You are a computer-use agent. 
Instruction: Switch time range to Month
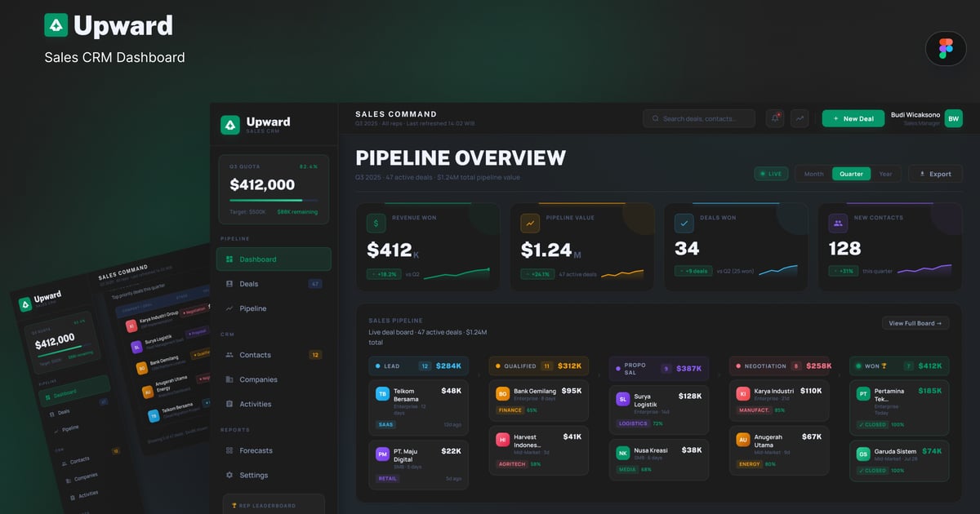click(x=813, y=174)
